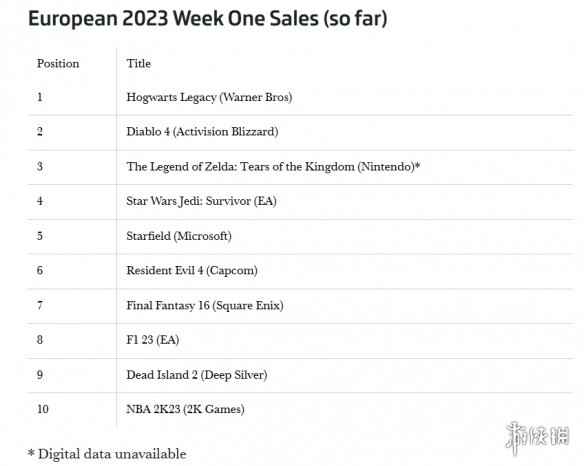Click position number 5 cell
584x466 pixels.
(x=40, y=236)
